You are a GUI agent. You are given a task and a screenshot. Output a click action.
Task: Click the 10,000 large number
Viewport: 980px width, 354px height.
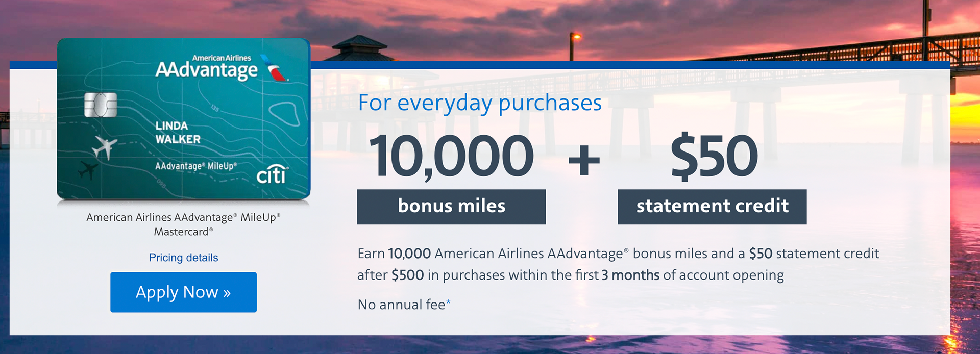tap(451, 156)
